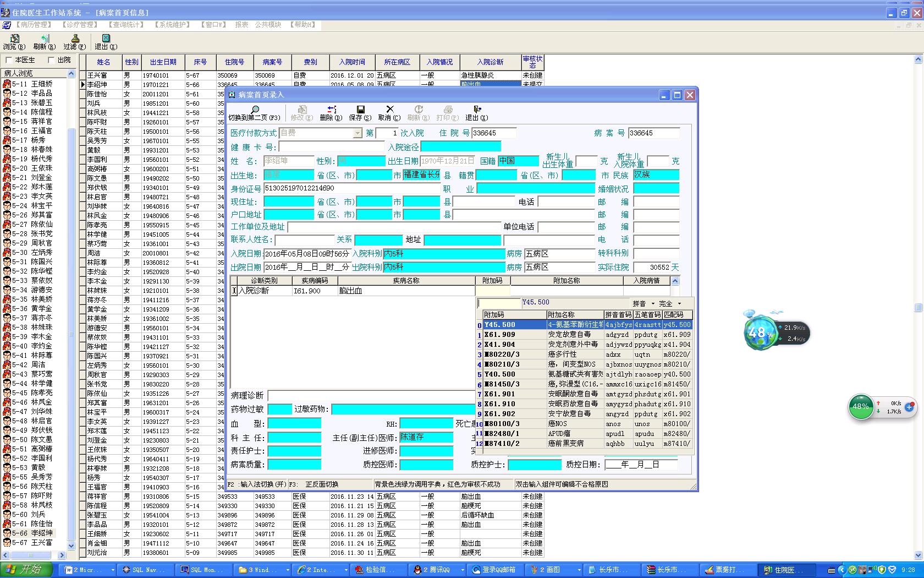Select code X61.909 安定故意自毒 row
924x578 pixels.
click(569, 335)
